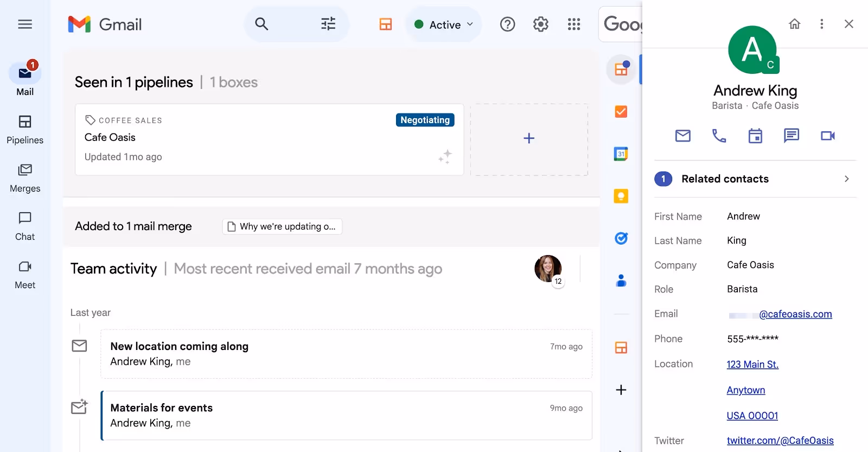The width and height of the screenshot is (868, 452).
Task: Start a chat with Andrew King
Action: click(x=792, y=136)
